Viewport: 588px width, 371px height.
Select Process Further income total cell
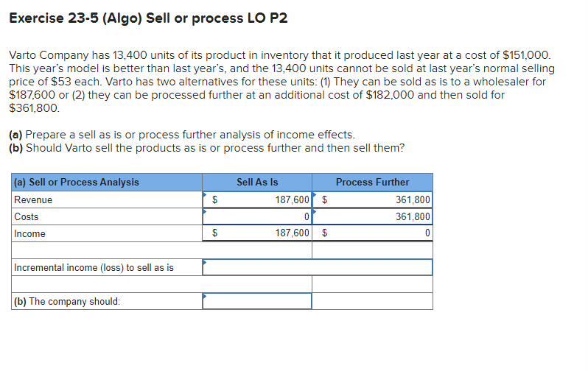372,233
